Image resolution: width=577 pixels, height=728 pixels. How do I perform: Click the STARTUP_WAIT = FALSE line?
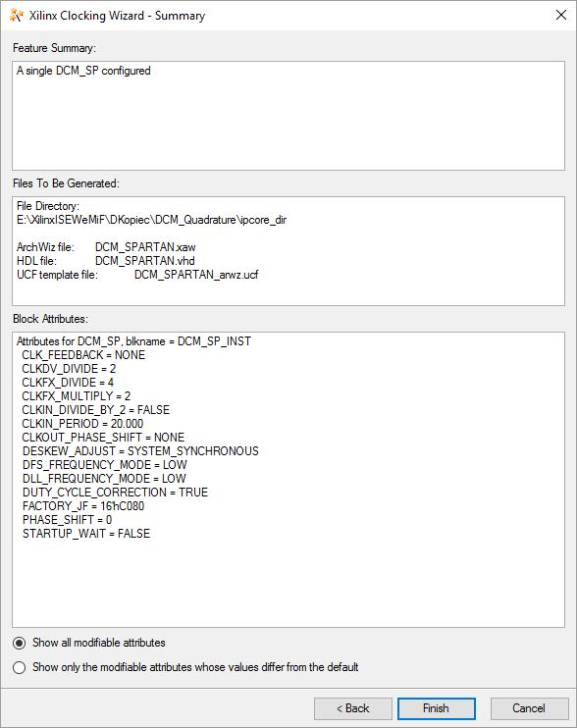click(86, 534)
